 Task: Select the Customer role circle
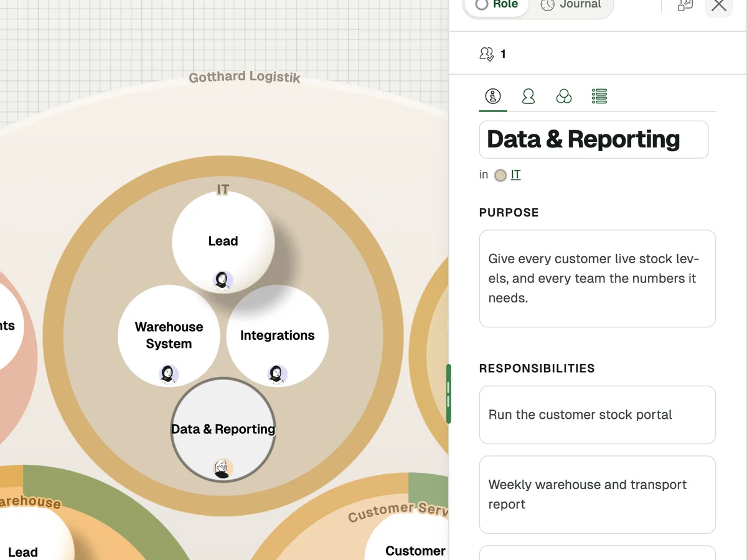pos(406,535)
